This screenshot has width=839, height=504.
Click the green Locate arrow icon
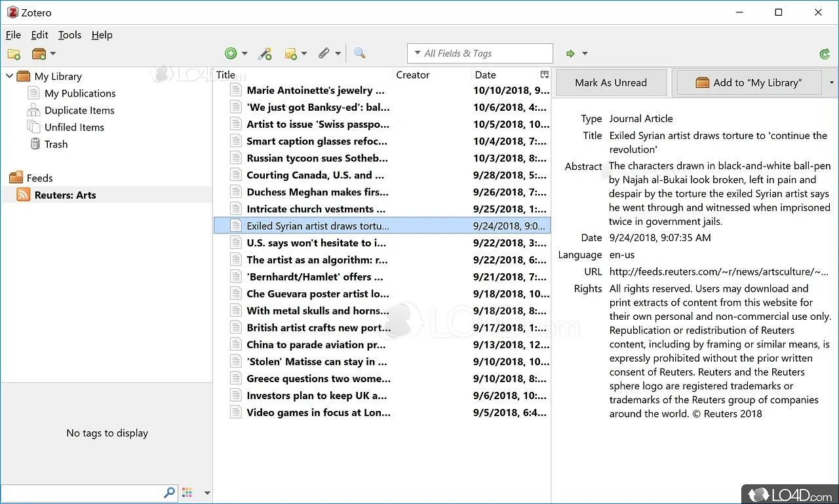pos(570,54)
